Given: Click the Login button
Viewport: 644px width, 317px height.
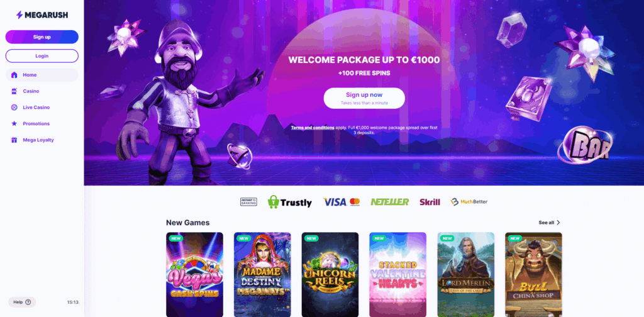Looking at the screenshot, I should (x=42, y=56).
